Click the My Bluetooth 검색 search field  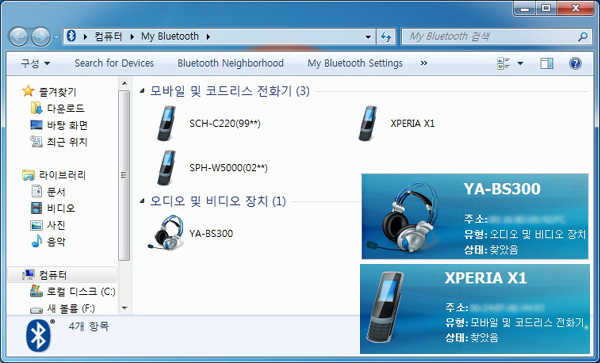coord(496,37)
